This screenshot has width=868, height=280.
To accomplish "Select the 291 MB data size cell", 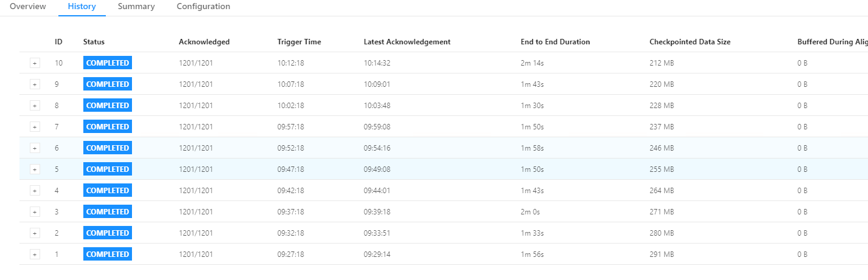I will (x=662, y=254).
